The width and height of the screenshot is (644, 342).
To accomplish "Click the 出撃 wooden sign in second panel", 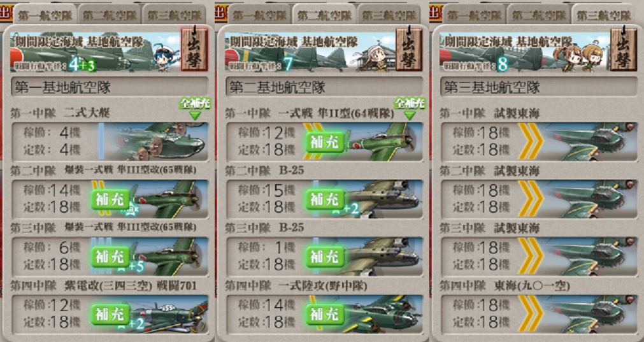I will click(x=409, y=49).
